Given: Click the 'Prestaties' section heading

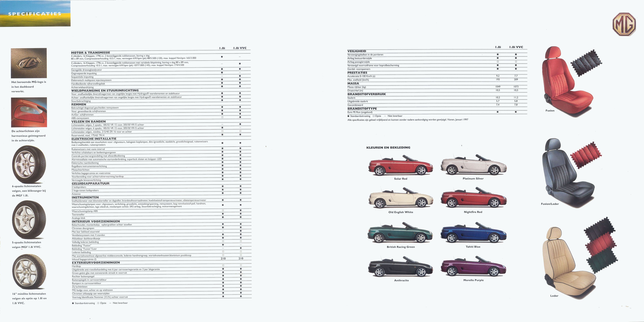Looking at the screenshot, I should coord(357,73).
